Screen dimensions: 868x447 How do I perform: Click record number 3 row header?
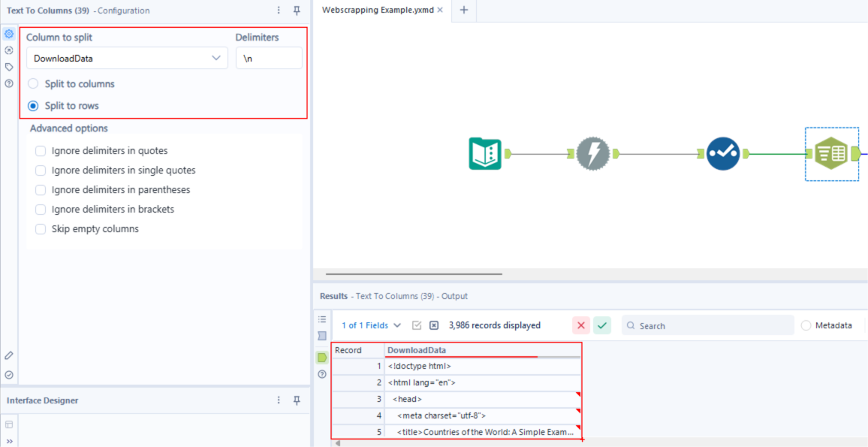point(358,399)
